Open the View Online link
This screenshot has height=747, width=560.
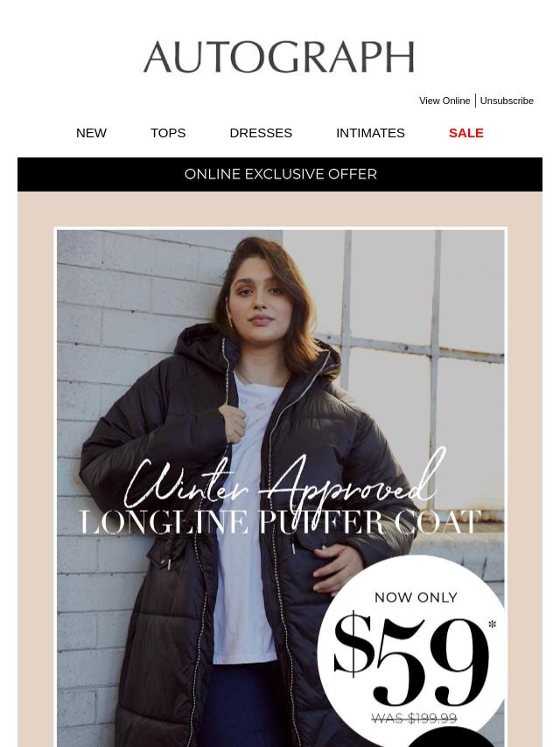click(x=444, y=101)
